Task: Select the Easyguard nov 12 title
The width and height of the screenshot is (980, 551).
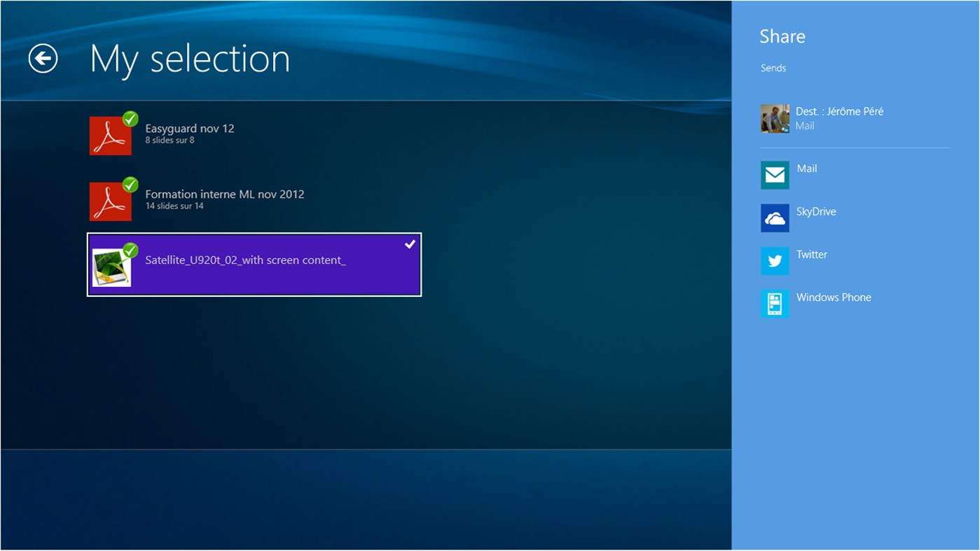Action: point(189,129)
